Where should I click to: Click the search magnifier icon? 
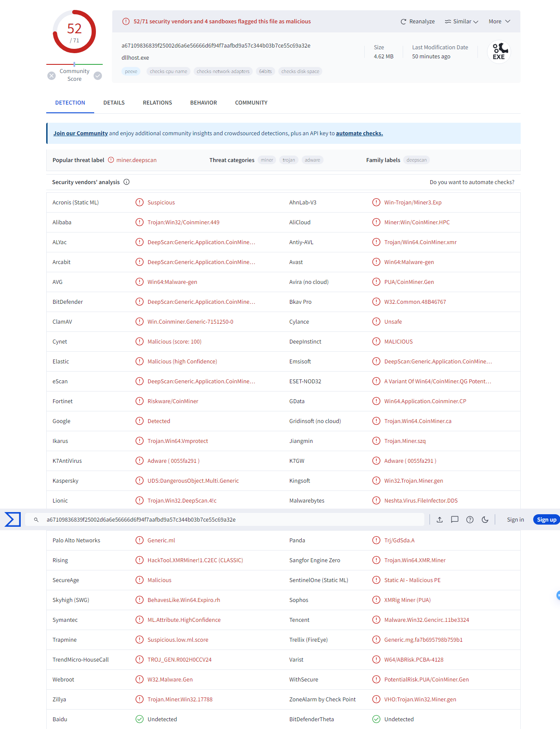pyautogui.click(x=36, y=519)
